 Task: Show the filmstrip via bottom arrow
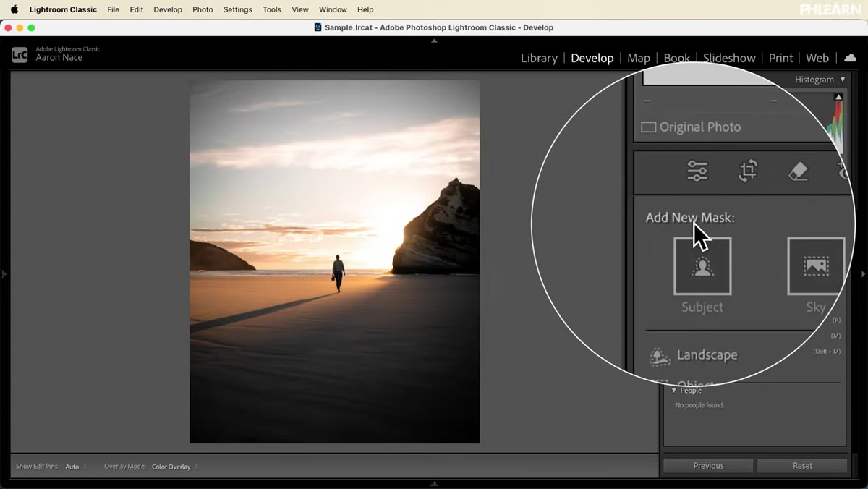[434, 484]
